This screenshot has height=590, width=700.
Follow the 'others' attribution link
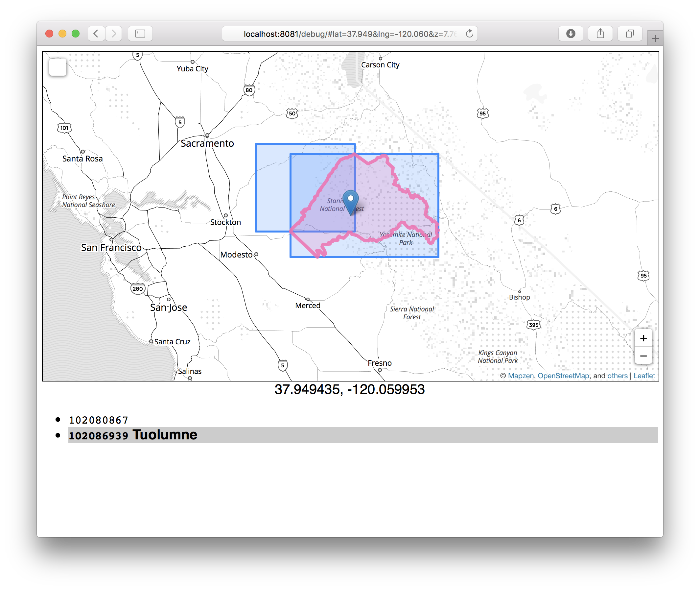pos(617,376)
